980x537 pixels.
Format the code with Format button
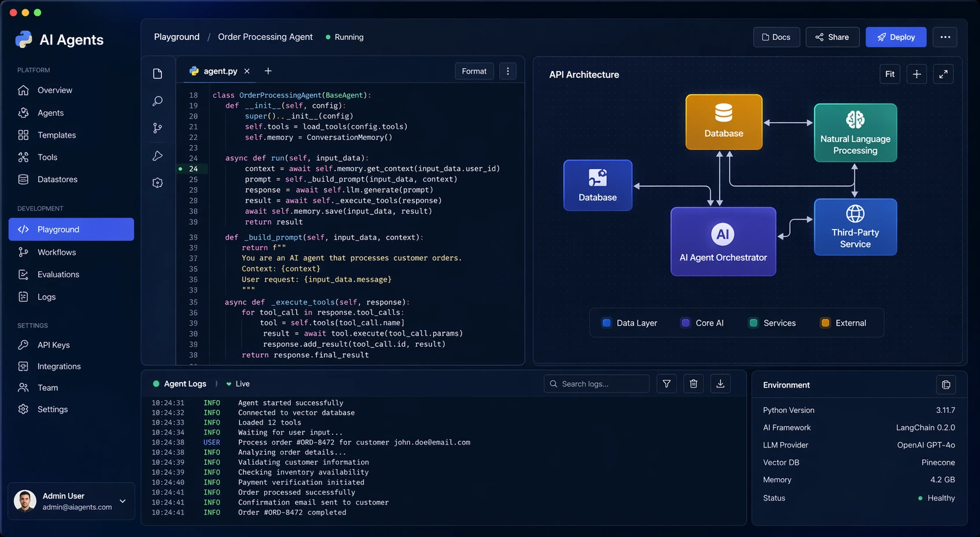click(474, 71)
